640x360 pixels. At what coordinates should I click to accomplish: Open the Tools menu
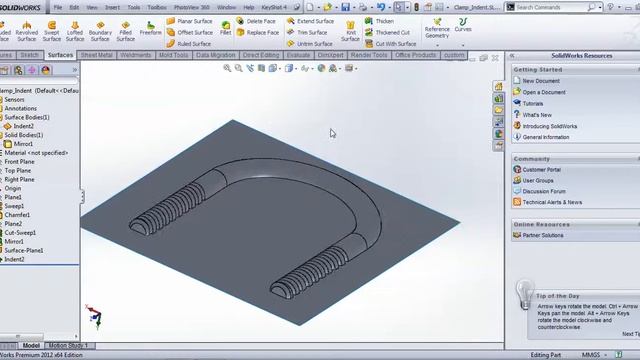click(x=134, y=7)
